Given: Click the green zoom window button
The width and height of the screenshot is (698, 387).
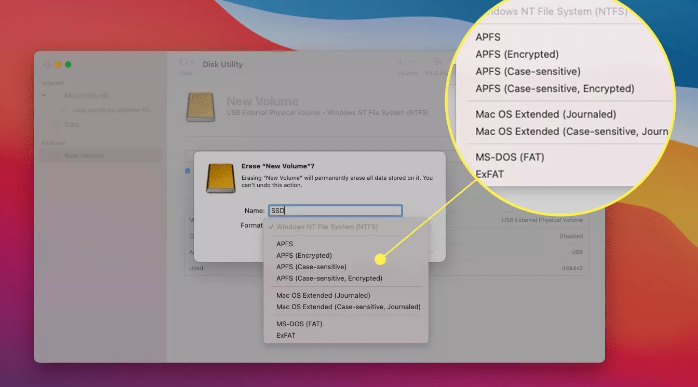Looking at the screenshot, I should pos(68,65).
